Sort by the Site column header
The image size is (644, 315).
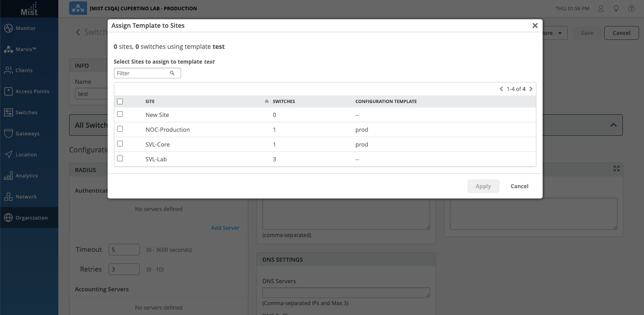[x=150, y=102]
